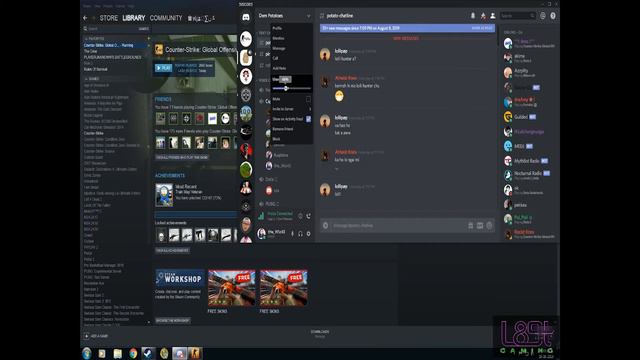Open file explorer folder in taskbar
The image size is (640, 360).
pyautogui.click(x=118, y=353)
